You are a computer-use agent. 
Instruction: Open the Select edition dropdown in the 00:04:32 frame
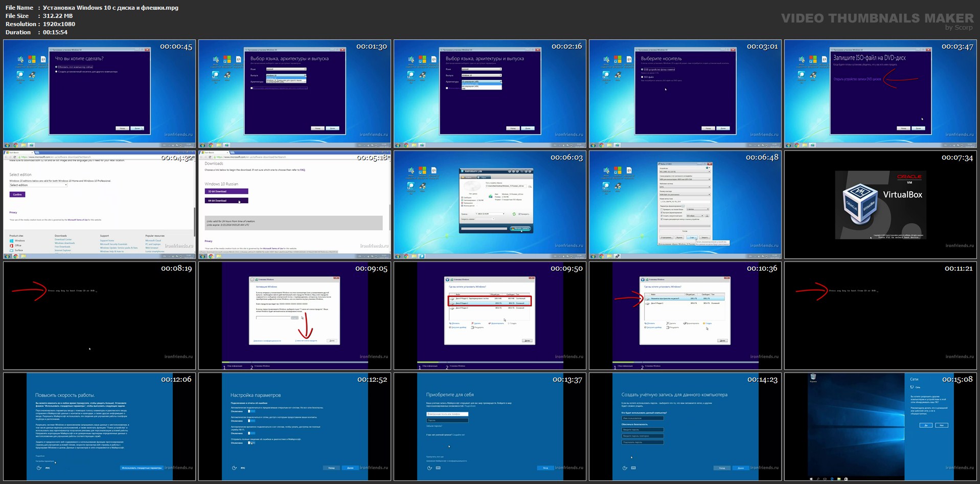(38, 185)
